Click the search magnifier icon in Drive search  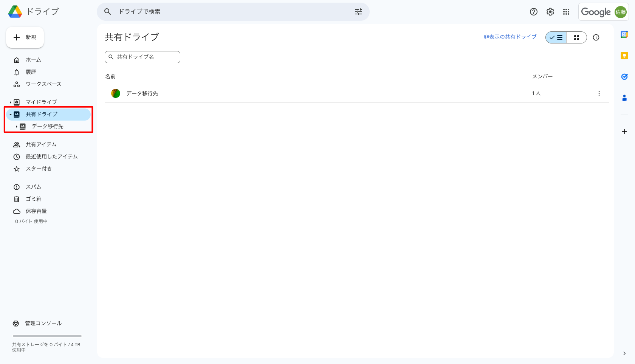tap(108, 12)
